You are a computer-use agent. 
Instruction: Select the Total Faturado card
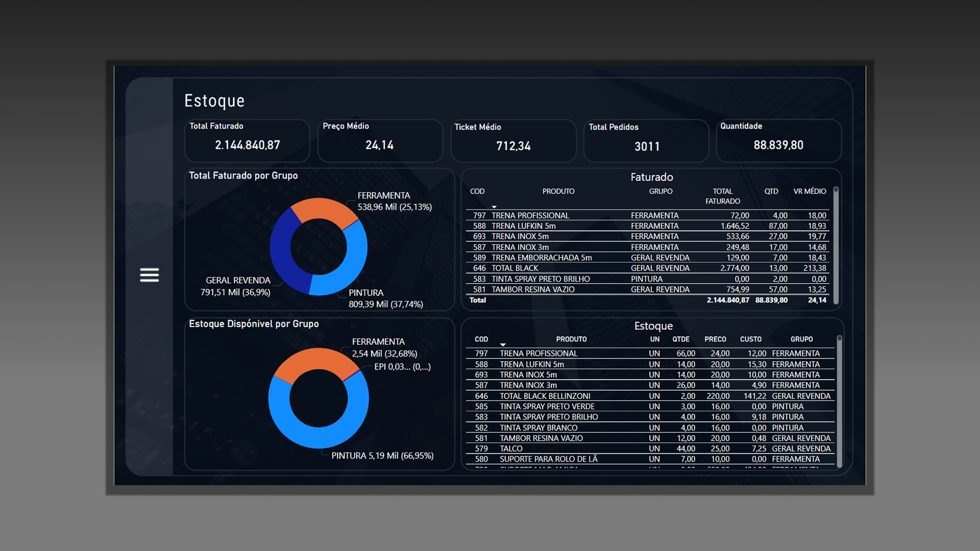(x=247, y=141)
